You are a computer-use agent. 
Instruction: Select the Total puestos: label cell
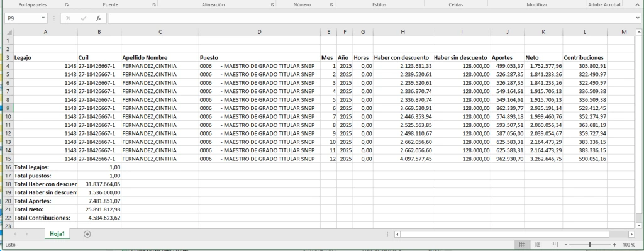[x=45, y=176]
